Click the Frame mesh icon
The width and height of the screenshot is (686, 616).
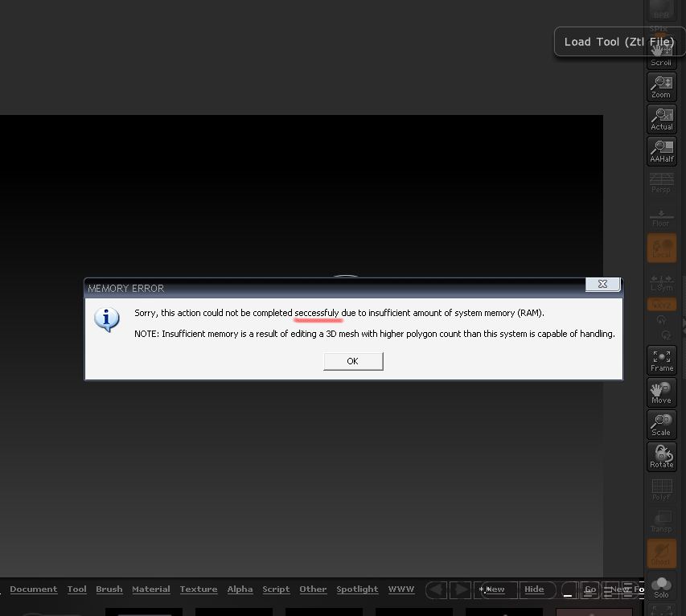click(x=662, y=360)
